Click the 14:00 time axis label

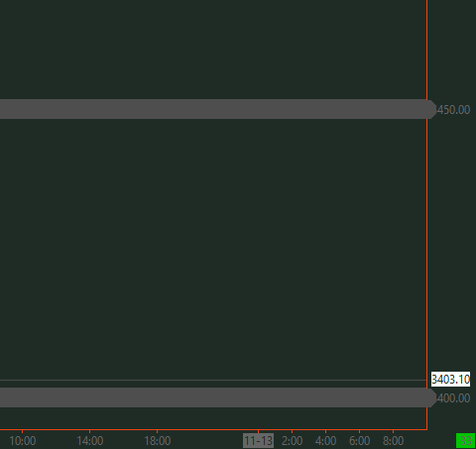tap(90, 441)
